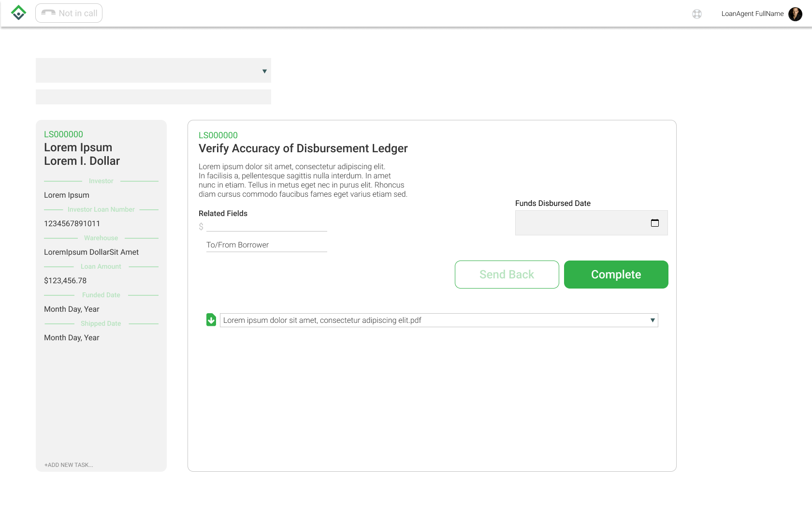Click the LoanAgent FullName label
812x522 pixels.
(x=752, y=14)
